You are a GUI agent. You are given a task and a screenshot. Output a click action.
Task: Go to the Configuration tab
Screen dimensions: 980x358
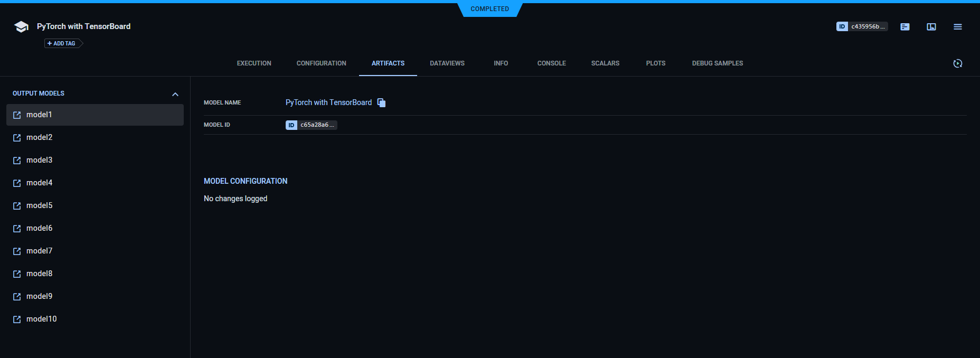(321, 63)
